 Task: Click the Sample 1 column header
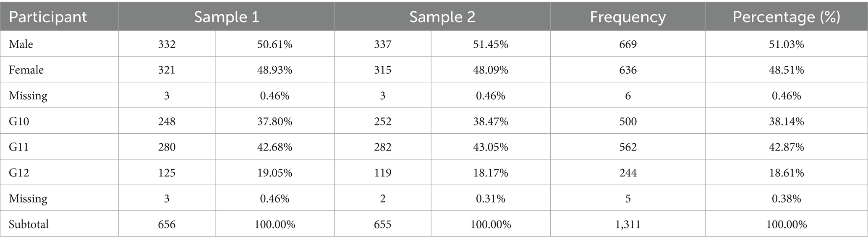point(226,17)
